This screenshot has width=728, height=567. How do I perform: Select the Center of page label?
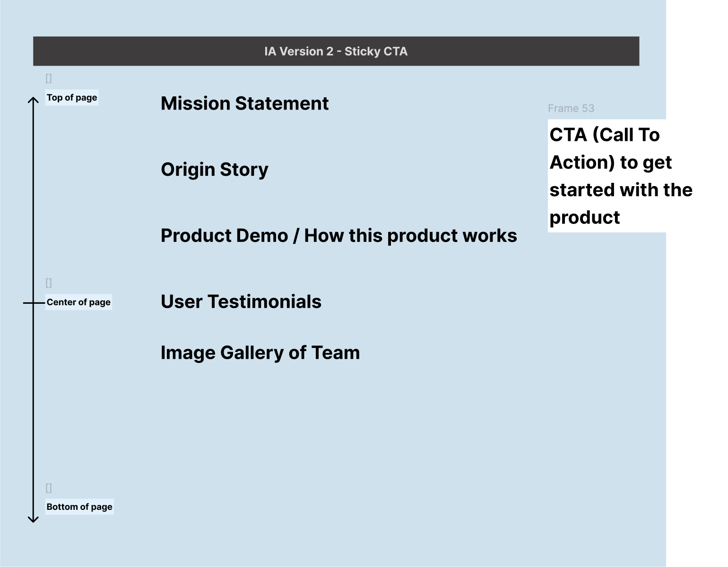click(x=78, y=302)
